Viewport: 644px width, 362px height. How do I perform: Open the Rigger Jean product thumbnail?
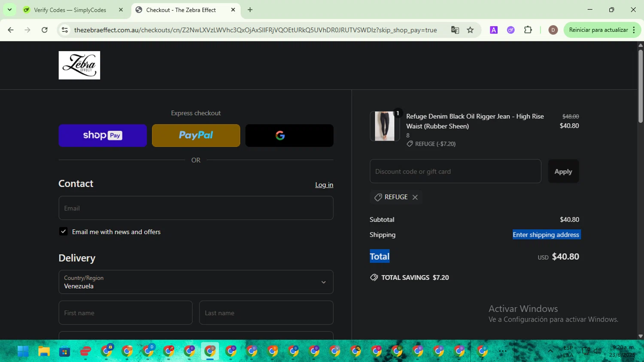pyautogui.click(x=385, y=126)
